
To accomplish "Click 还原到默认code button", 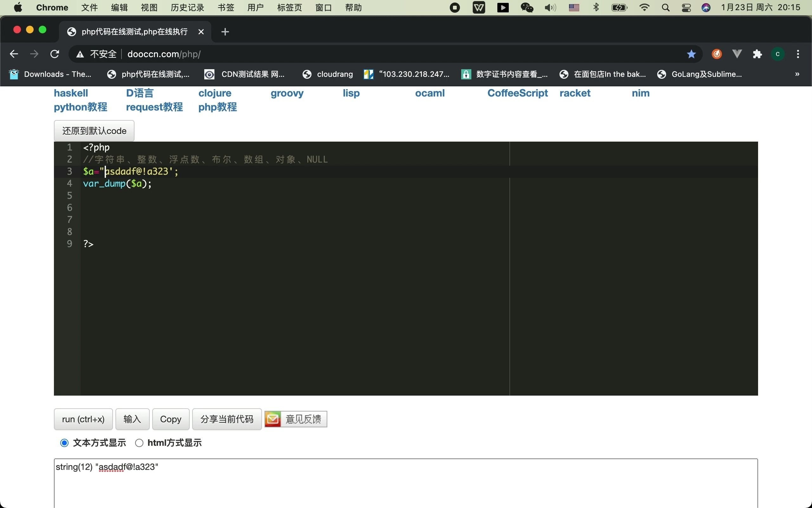I will [x=94, y=131].
